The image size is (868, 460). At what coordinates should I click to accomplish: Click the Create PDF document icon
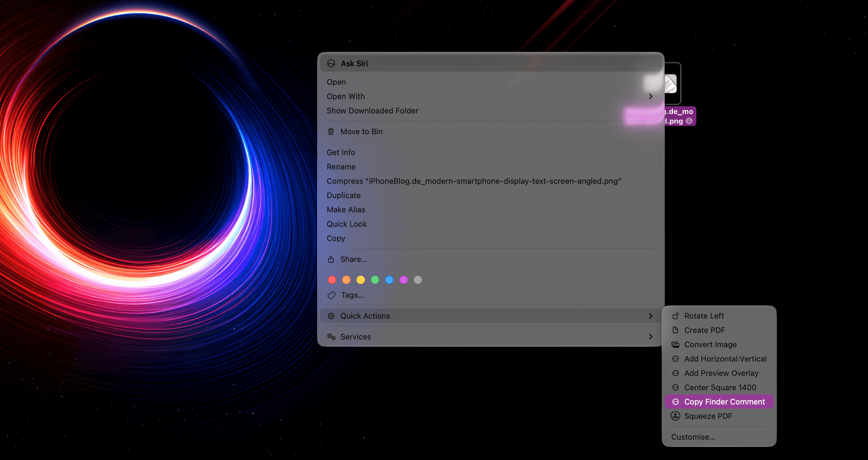[675, 330]
